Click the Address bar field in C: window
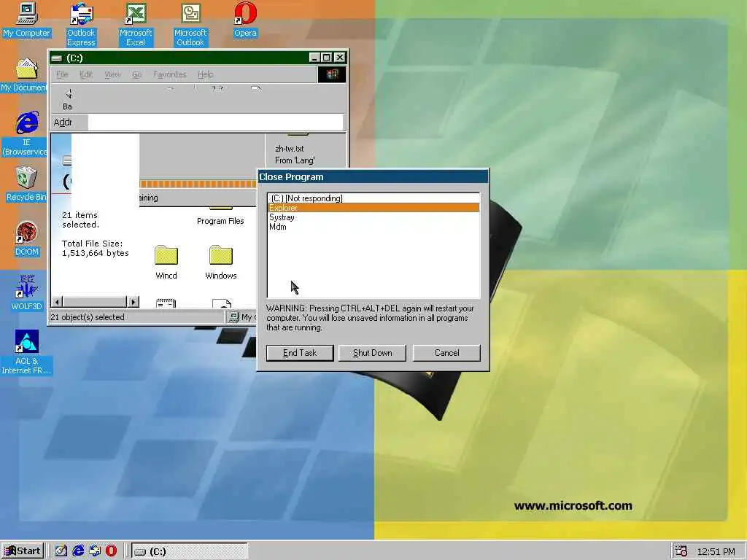 pos(215,122)
